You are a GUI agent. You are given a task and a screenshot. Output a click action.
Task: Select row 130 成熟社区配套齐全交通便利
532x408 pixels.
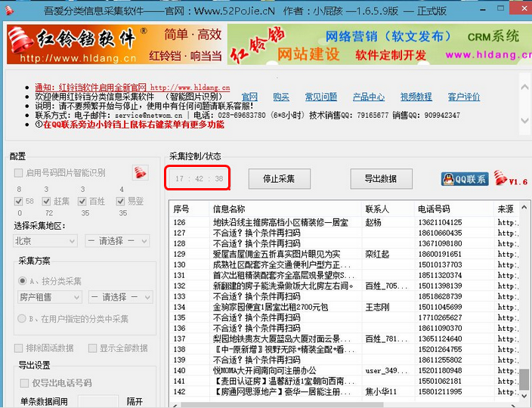click(x=344, y=264)
